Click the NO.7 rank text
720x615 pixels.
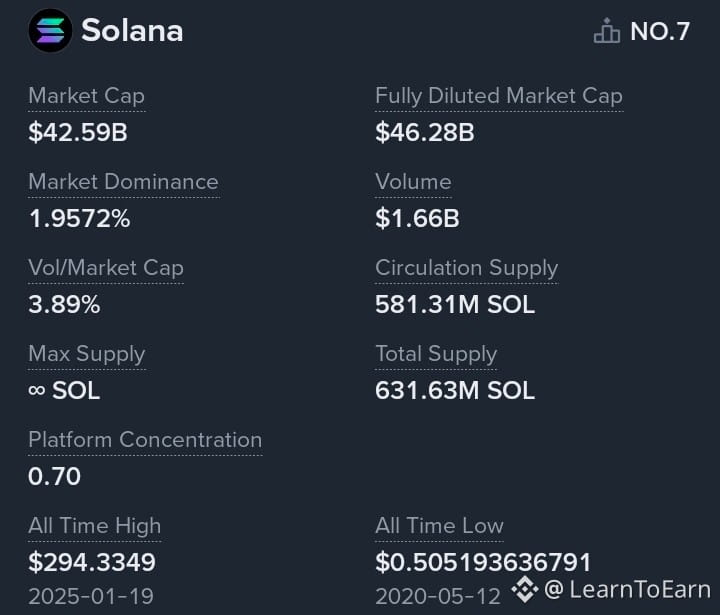point(660,31)
